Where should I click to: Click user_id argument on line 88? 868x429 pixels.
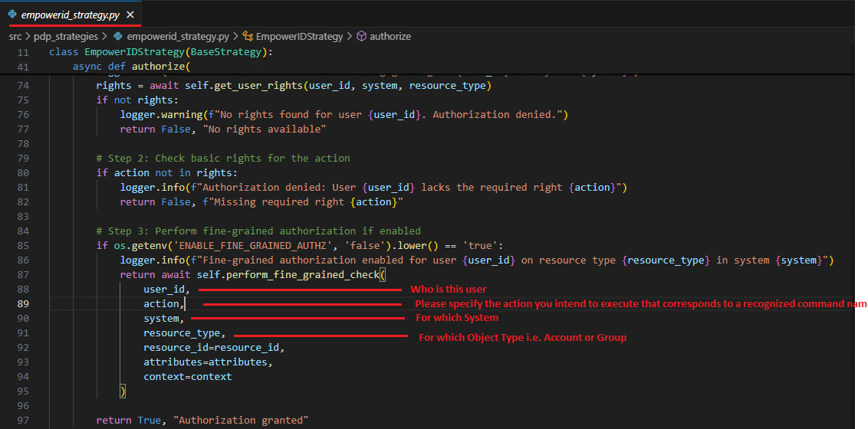coord(164,289)
